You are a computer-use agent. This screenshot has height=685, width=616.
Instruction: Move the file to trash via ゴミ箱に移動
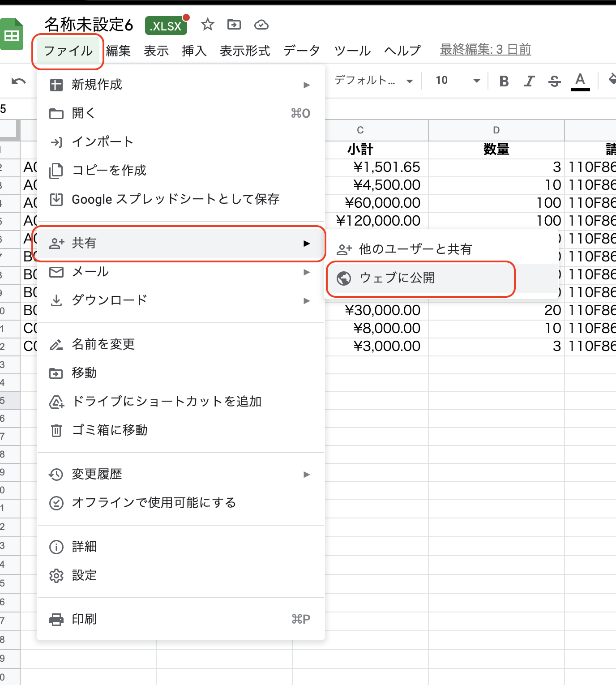[x=110, y=430]
